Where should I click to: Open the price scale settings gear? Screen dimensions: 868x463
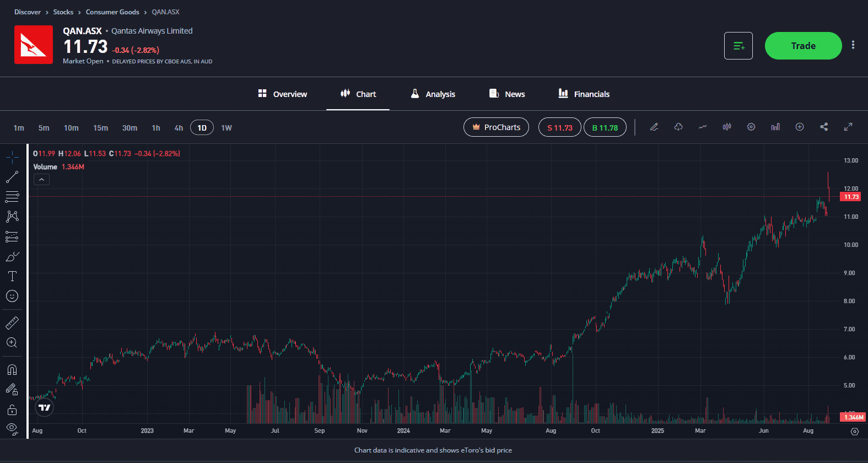pyautogui.click(x=855, y=431)
